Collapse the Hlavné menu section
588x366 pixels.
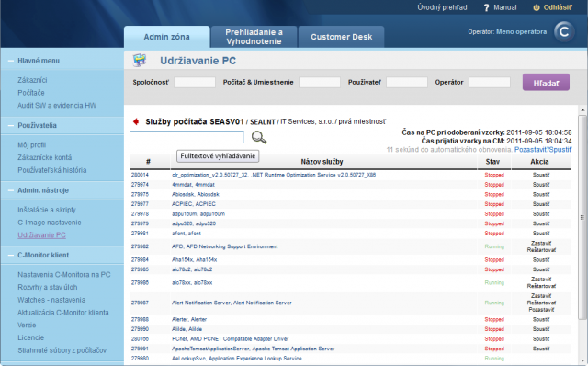(x=11, y=61)
